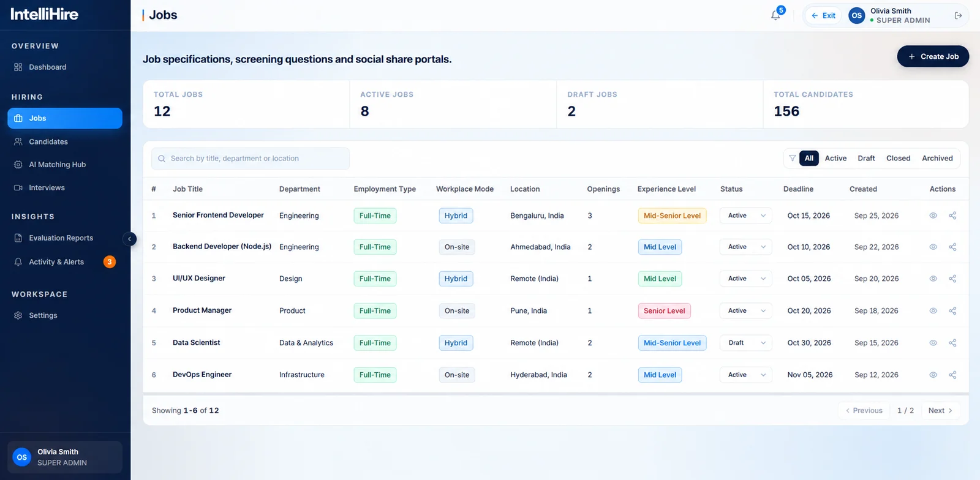Image resolution: width=980 pixels, height=480 pixels.
Task: Open status dropdown for DevOps Engineer
Action: [x=746, y=375]
